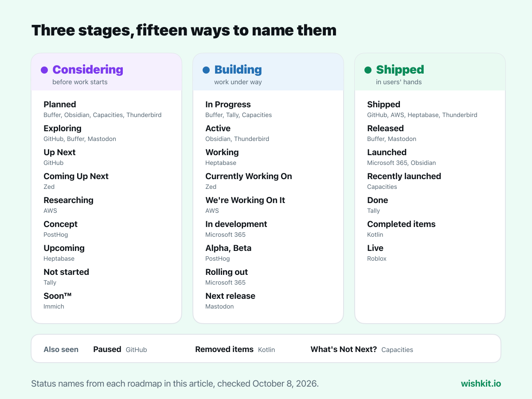Click the 'Removed items' status name
Screen dimensions: 532x399
(224, 349)
